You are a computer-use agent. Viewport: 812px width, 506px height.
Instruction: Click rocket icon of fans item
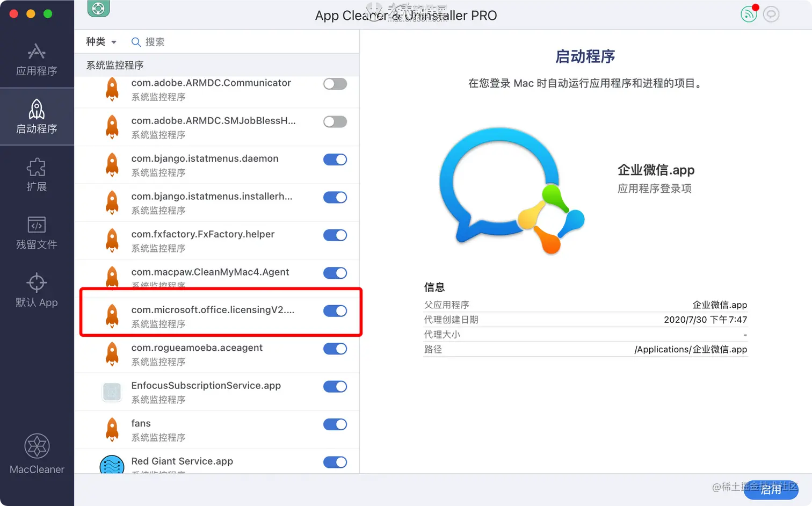point(112,429)
